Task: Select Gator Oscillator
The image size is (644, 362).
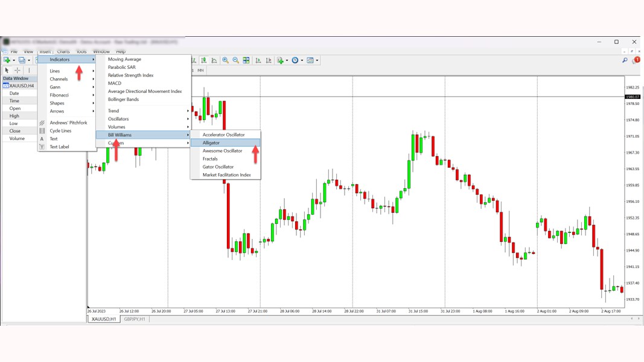Action: 226,167
